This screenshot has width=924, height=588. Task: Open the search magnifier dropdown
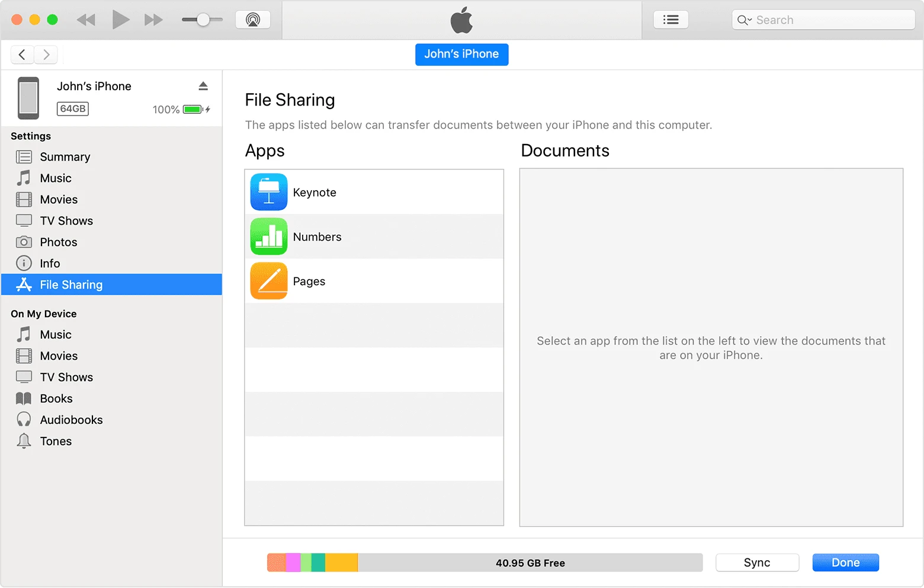click(x=745, y=20)
